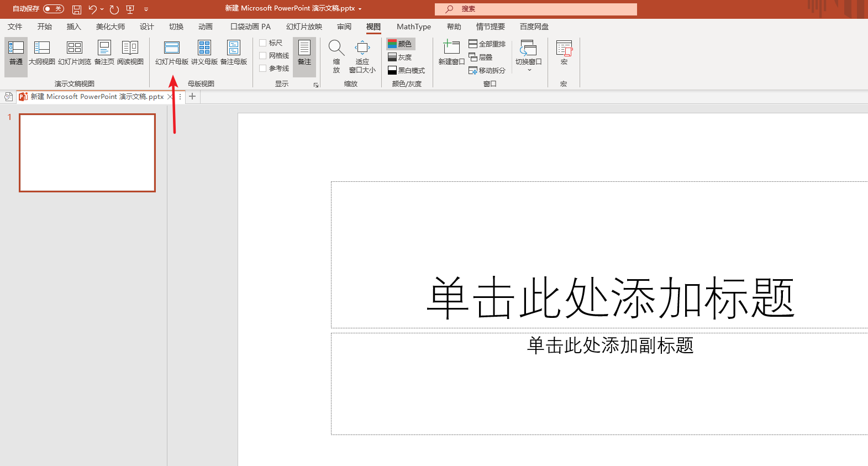
Task: Enable the Guides checkbox (参考线)
Action: point(263,68)
